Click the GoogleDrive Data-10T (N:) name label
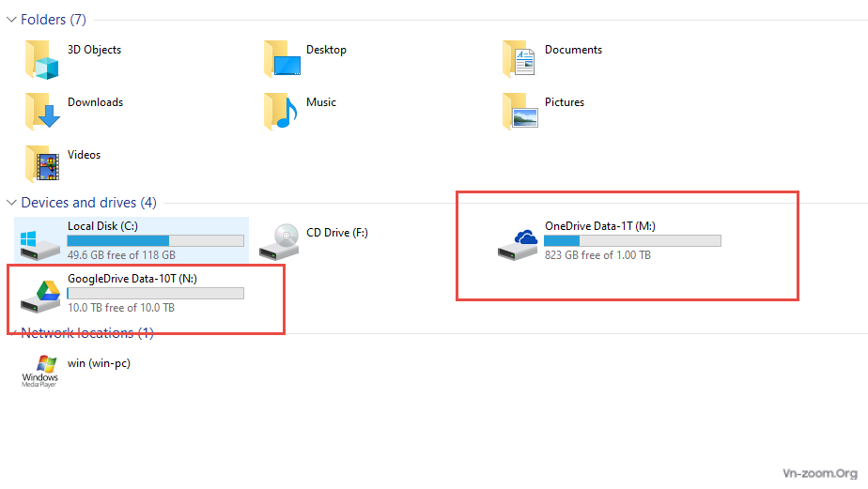868x489 pixels. click(132, 279)
